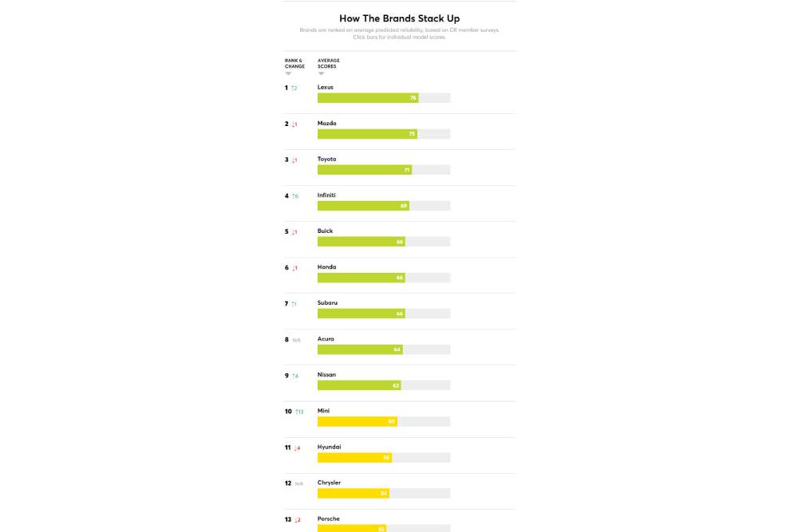Click Subaru green up-arrow rank change
798x532 pixels.
[x=294, y=304]
